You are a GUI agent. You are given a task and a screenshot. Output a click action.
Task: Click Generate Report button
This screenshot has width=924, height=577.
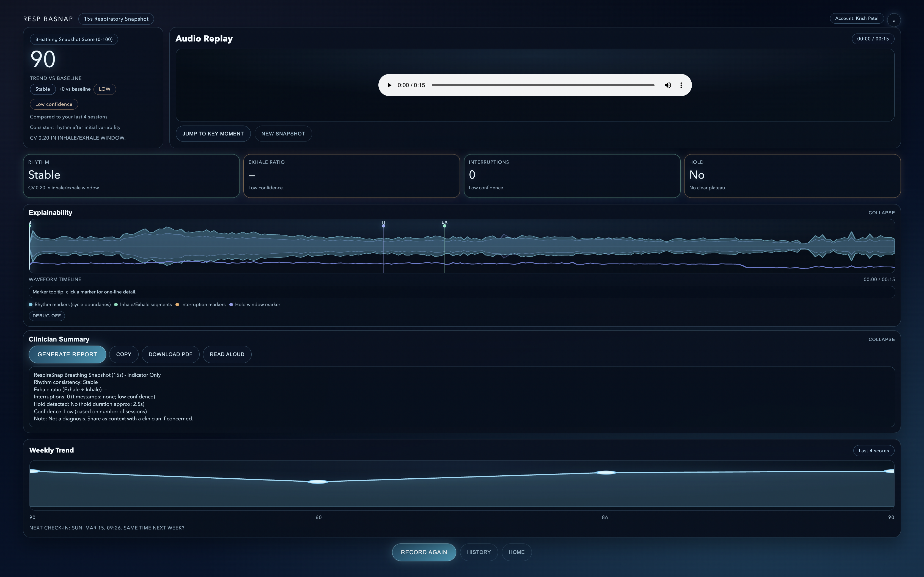point(67,354)
